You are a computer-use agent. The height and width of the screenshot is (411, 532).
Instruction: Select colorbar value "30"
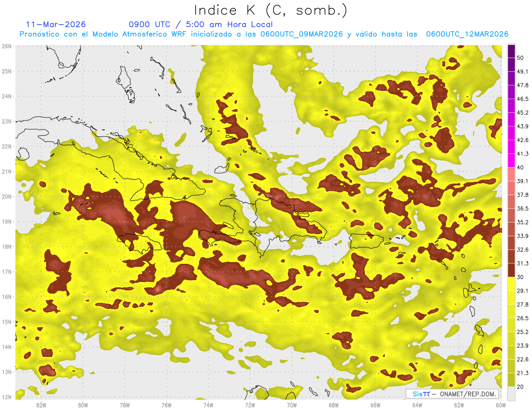click(520, 277)
